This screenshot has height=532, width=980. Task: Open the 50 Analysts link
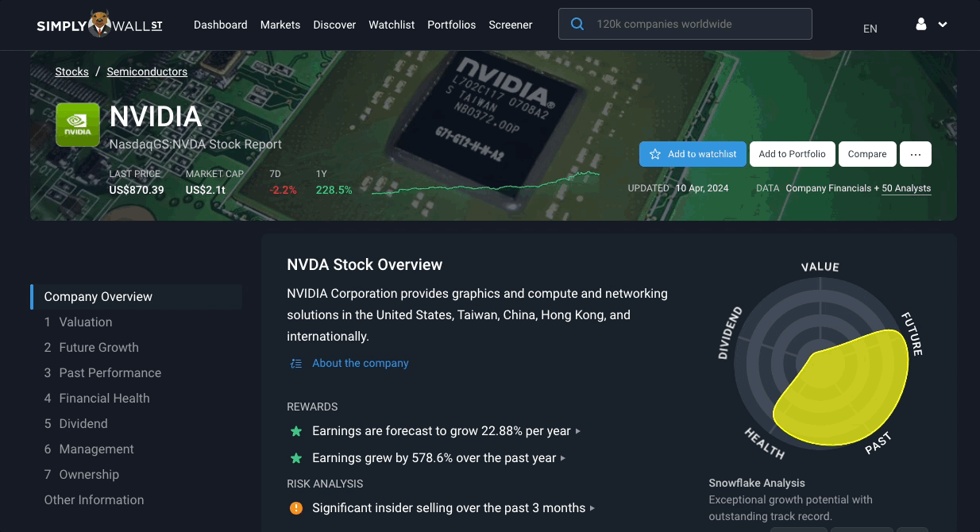(906, 188)
